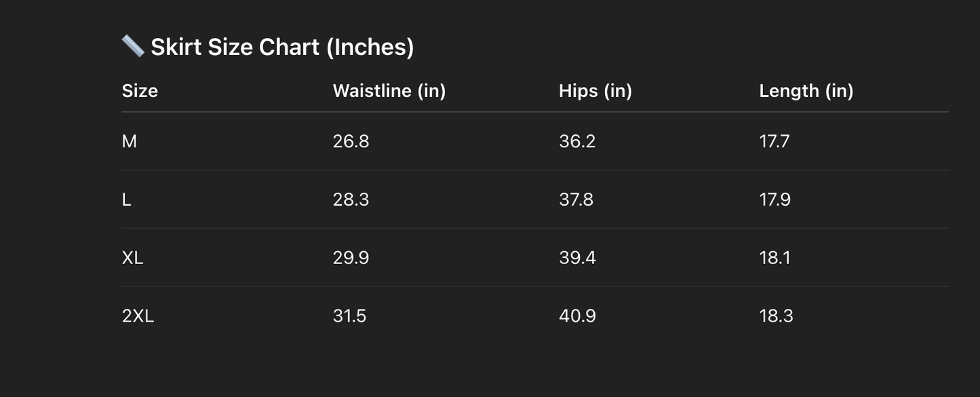The height and width of the screenshot is (397, 980).
Task: Click the Skirt Size Chart (Inches) heading
Action: pos(281,47)
